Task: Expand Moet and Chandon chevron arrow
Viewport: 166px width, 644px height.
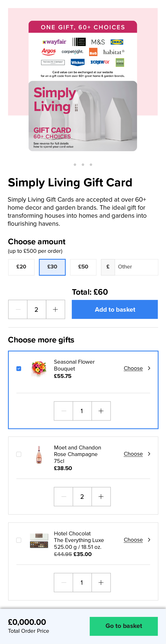Action: (x=149, y=454)
